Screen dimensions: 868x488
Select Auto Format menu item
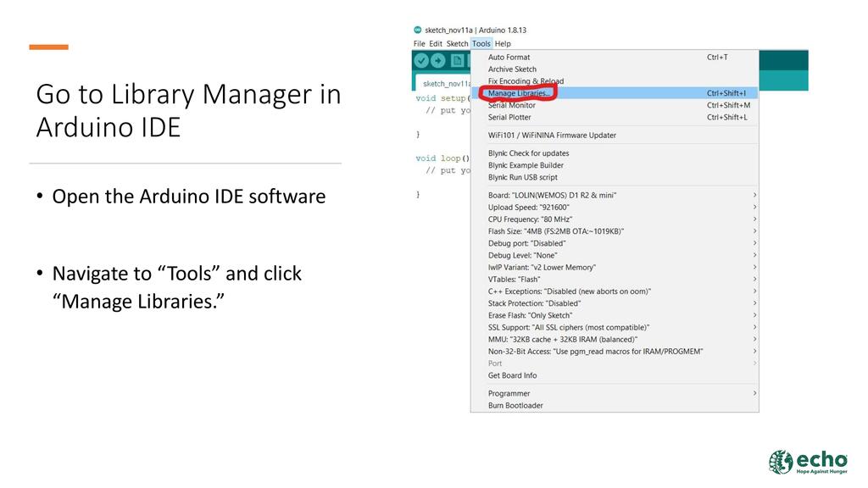click(509, 58)
